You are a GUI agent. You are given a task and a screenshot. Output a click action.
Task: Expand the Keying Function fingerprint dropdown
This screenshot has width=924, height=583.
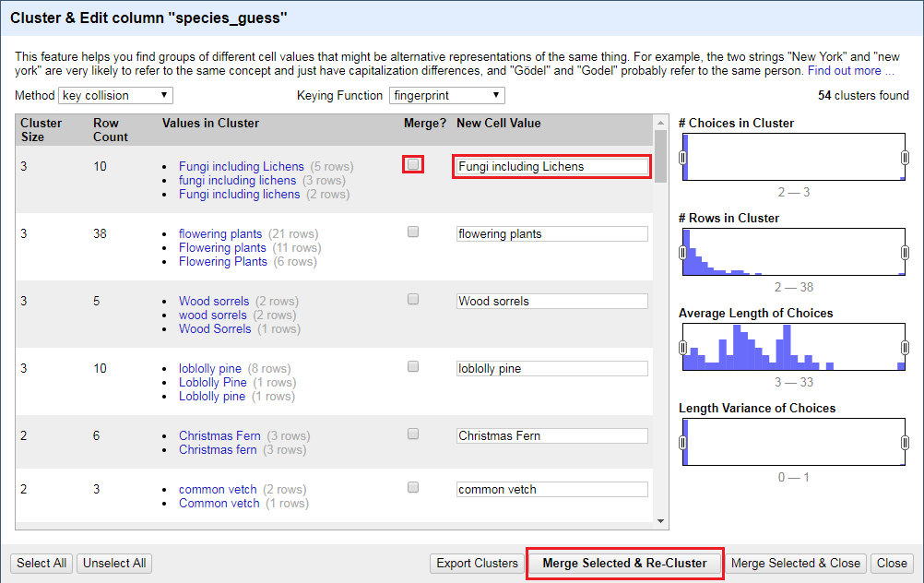pyautogui.click(x=446, y=95)
